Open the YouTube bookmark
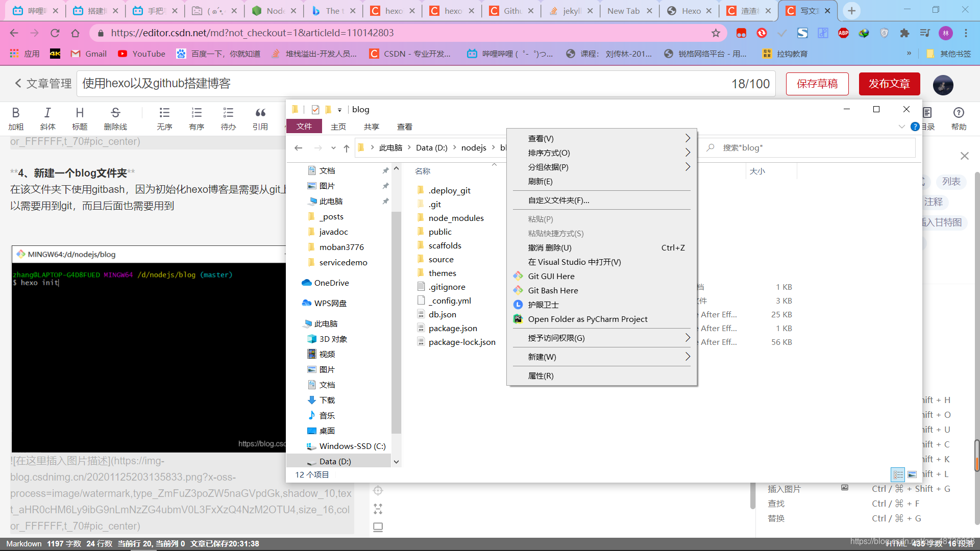980x551 pixels. [x=141, y=54]
